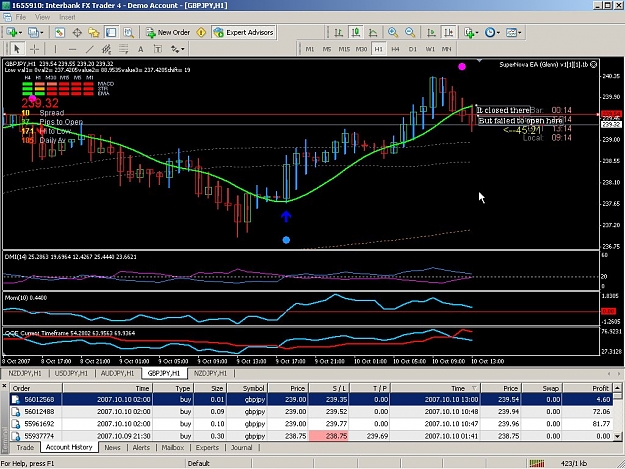Toggle Auto Scroll chart icon
The image size is (625, 469).
pos(431,33)
